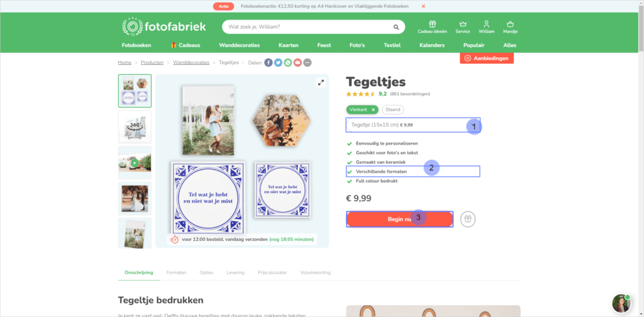Select the 360° view thumbnail
Image resolution: width=644 pixels, height=317 pixels.
pos(135,126)
